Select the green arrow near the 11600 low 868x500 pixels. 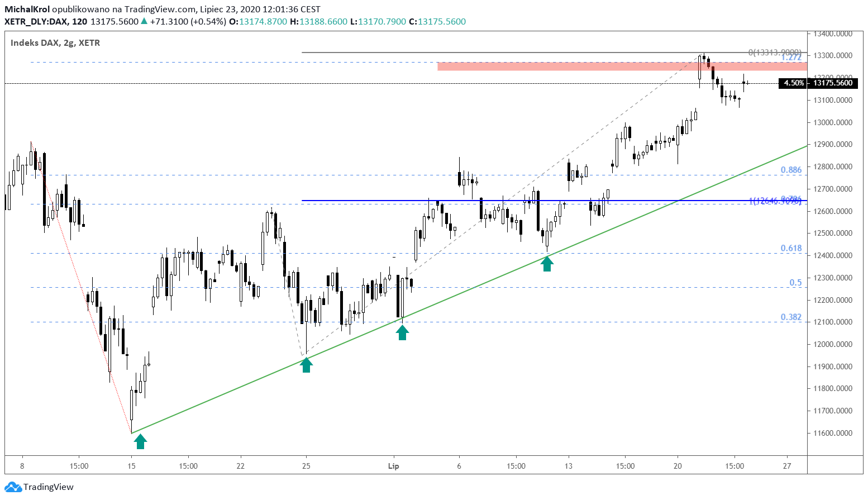(140, 441)
